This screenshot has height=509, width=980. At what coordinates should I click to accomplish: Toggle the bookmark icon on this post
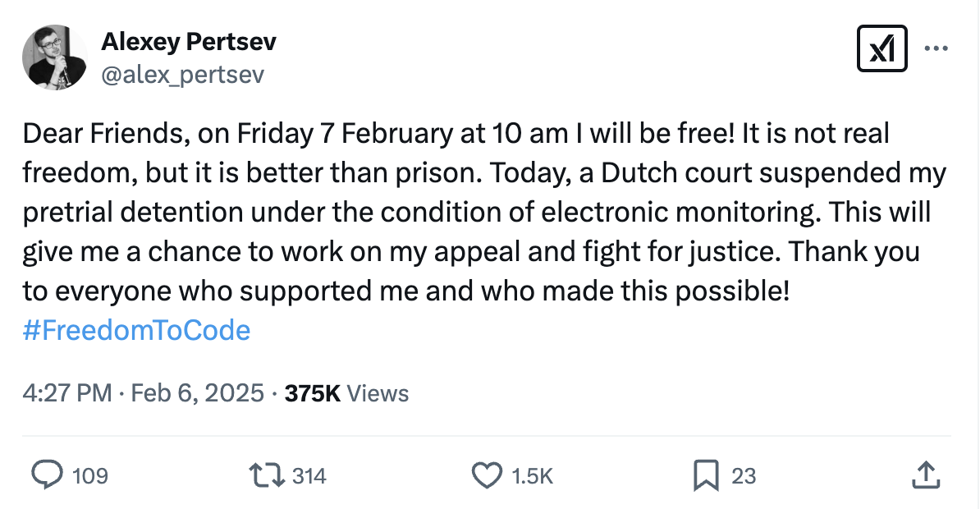(x=706, y=475)
